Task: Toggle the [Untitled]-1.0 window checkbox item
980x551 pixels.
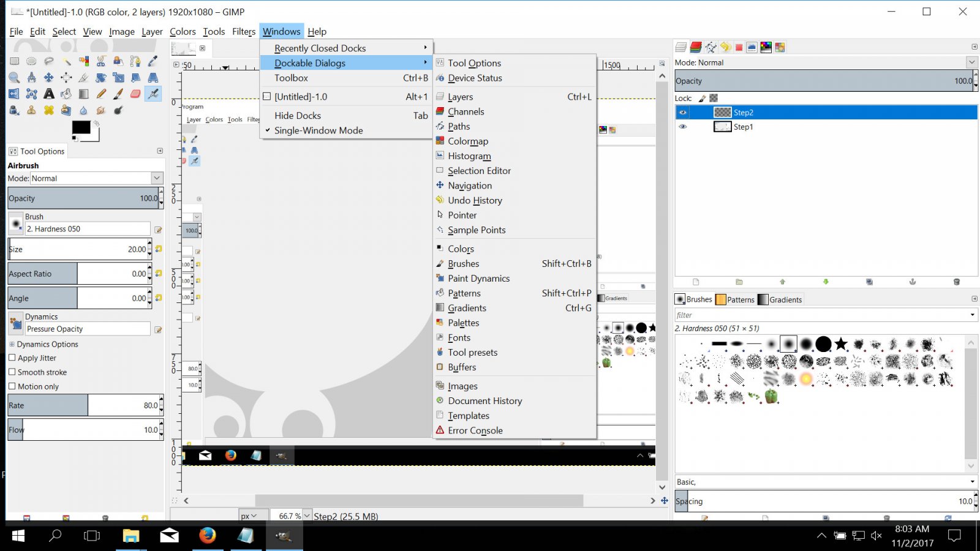Action: 346,97
